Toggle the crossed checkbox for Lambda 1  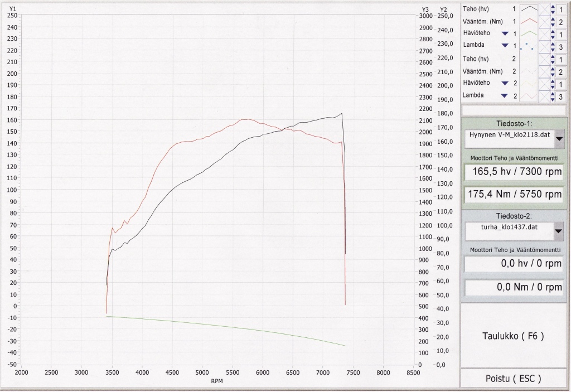[x=545, y=47]
